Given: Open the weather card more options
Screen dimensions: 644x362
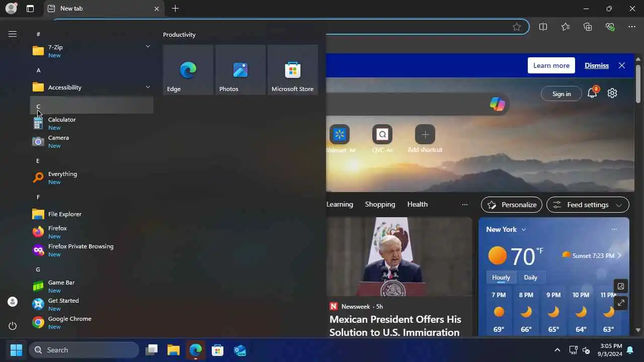Looking at the screenshot, I should click(614, 229).
